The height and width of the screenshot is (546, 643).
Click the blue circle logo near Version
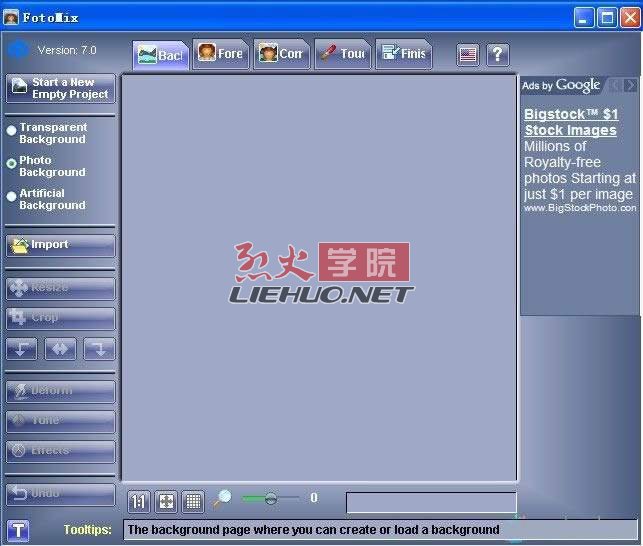[x=18, y=50]
